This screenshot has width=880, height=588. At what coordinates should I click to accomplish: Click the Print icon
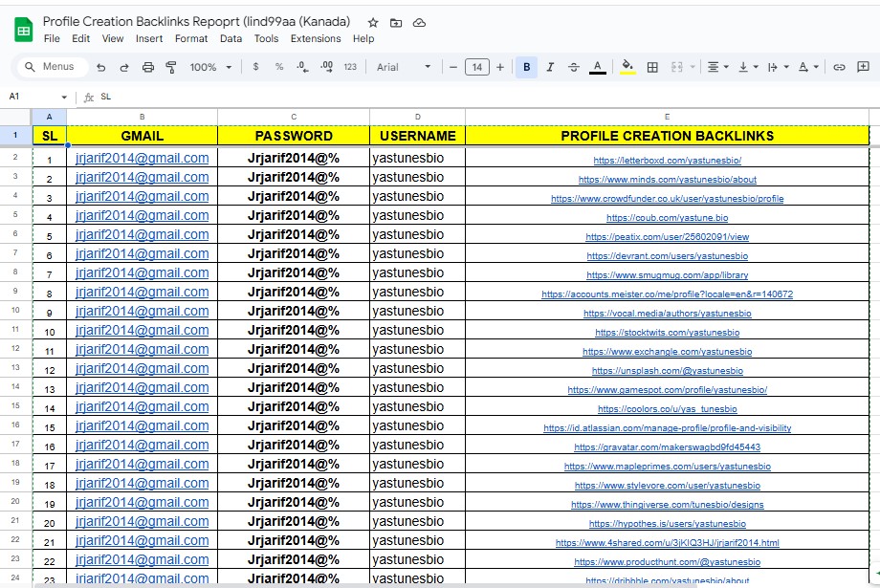(x=147, y=67)
